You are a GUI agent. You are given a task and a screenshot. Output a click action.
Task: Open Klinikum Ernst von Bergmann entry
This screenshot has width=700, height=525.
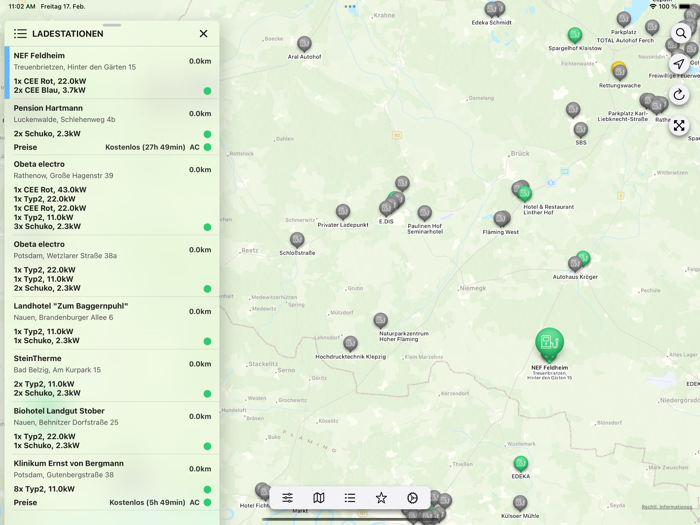(112, 483)
